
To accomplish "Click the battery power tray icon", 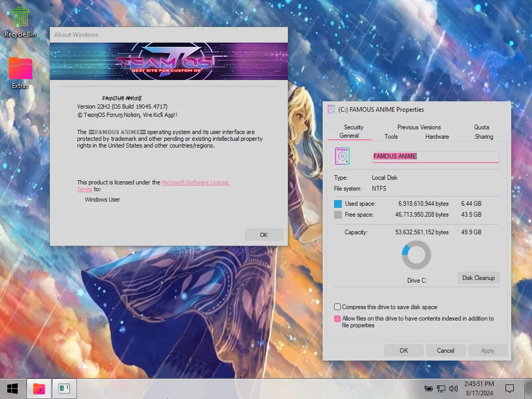I will coord(428,389).
